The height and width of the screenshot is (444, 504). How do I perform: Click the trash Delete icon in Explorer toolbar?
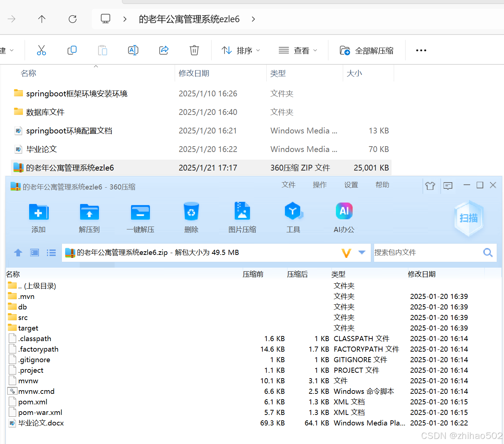click(x=194, y=50)
